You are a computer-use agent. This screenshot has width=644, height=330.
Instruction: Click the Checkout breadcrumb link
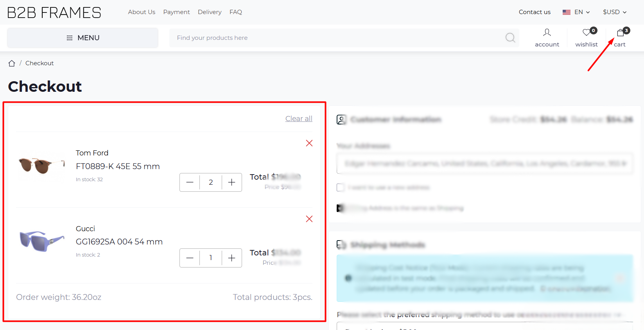point(39,63)
